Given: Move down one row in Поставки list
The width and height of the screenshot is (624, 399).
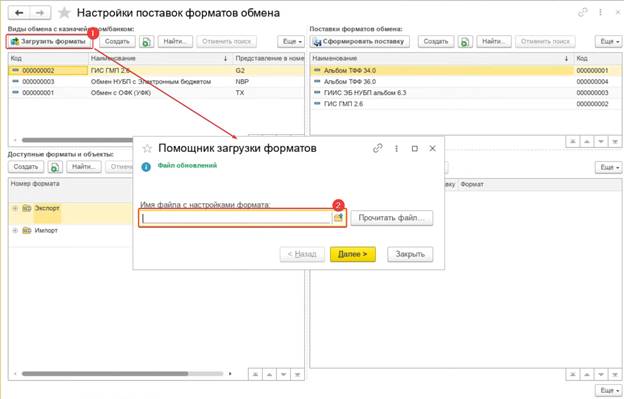Looking at the screenshot, I should (601, 142).
